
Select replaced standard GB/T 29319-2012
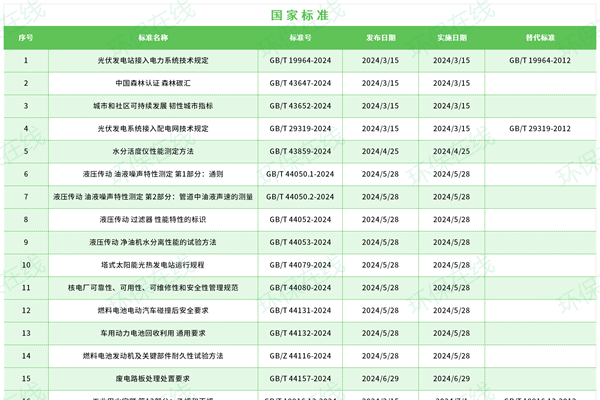(539, 128)
